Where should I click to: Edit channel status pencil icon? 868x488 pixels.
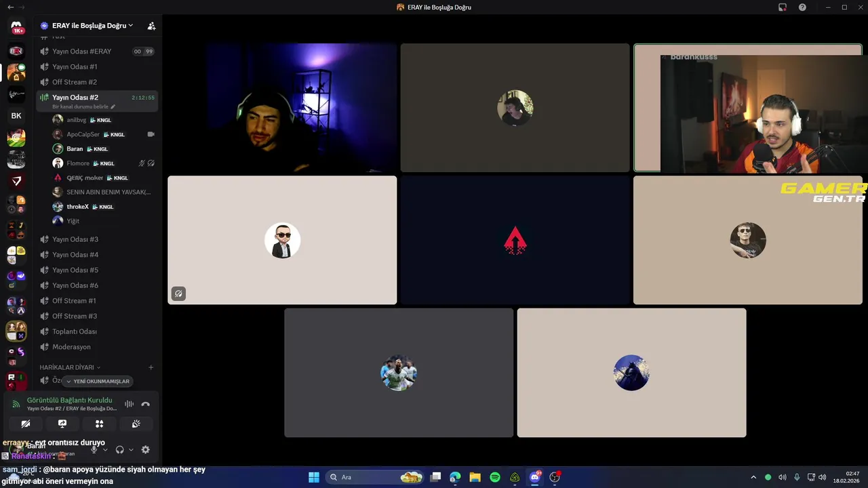113,107
